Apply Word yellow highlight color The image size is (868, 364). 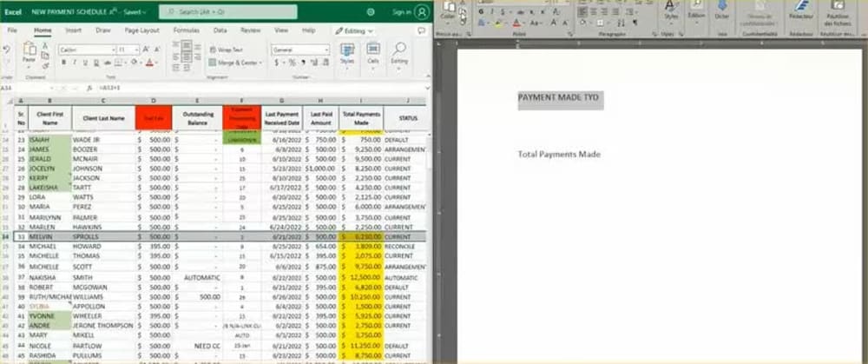coord(499,23)
